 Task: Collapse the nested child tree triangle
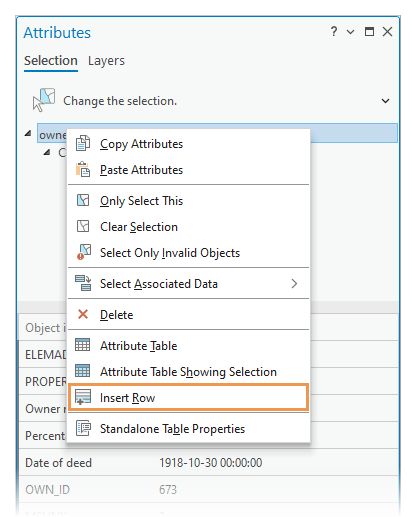click(x=47, y=152)
